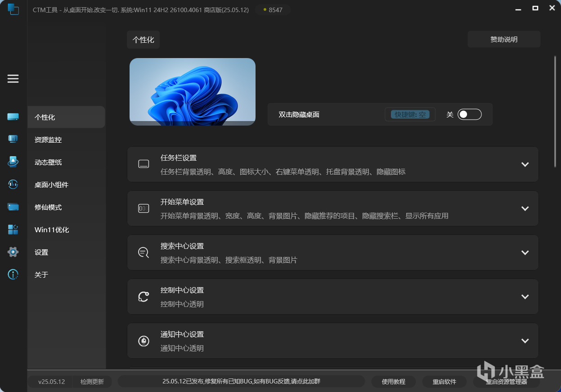Viewport: 561px width, 392px height.
Task: Click the Windows 11 wallpaper preview thumbnail
Action: point(193,92)
